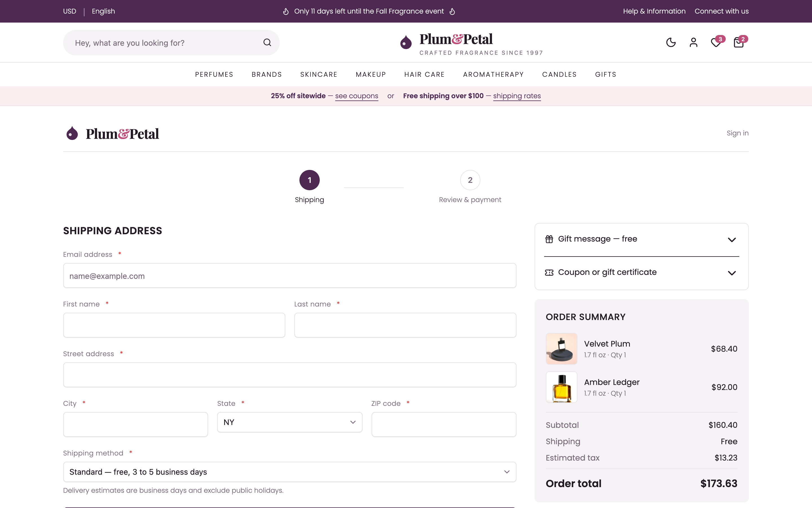
Task: Click the Amber Ledger product name
Action: pyautogui.click(x=612, y=382)
